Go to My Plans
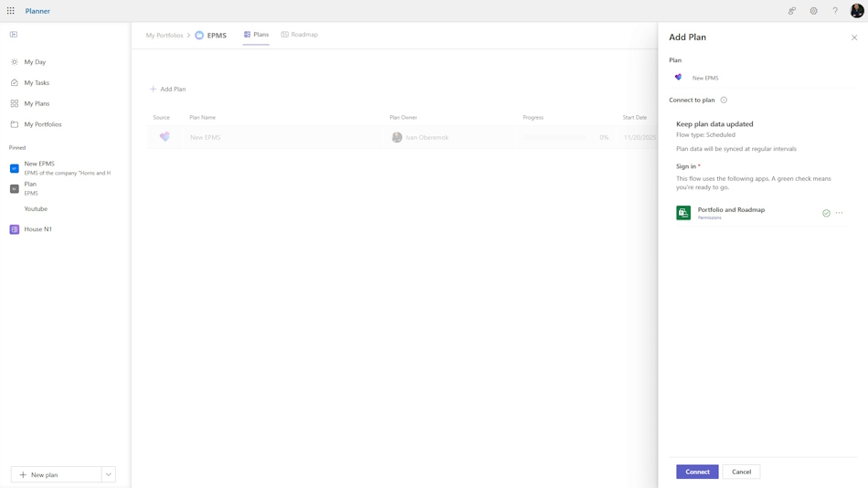The image size is (868, 488). tap(37, 103)
